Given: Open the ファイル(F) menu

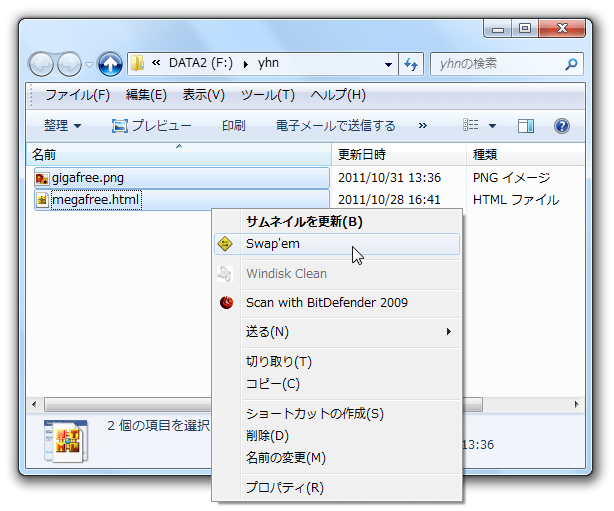Looking at the screenshot, I should click(78, 95).
